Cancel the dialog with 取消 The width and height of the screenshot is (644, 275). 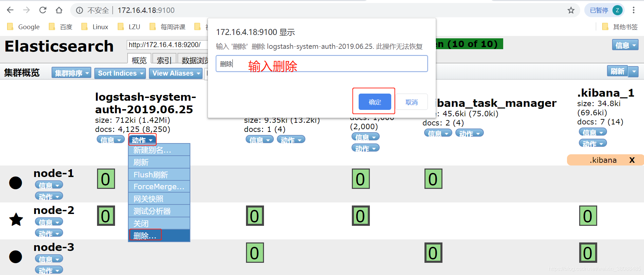pyautogui.click(x=412, y=102)
